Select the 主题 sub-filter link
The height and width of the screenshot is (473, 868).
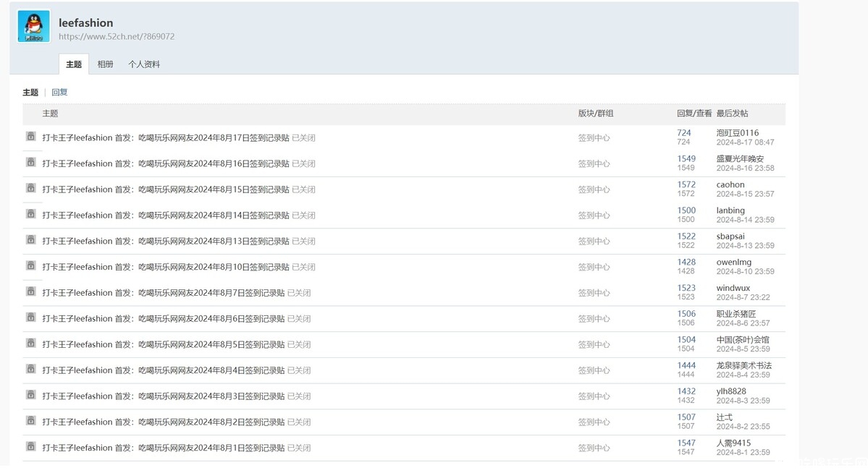[30, 93]
